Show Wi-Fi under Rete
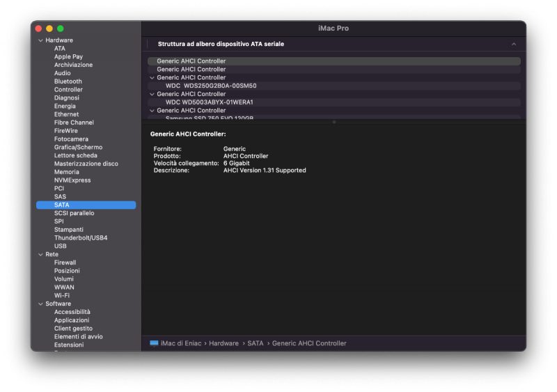The height and width of the screenshot is (392, 557). coord(62,295)
